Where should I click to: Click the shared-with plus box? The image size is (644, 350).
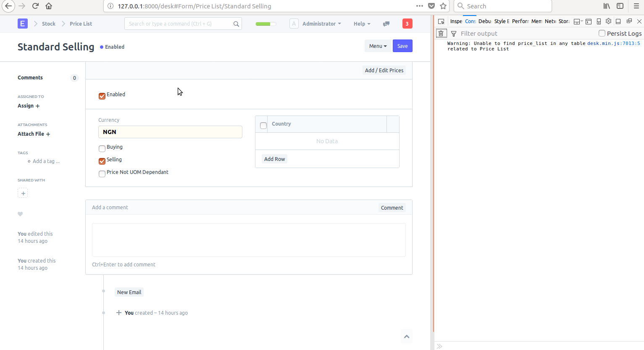(23, 193)
